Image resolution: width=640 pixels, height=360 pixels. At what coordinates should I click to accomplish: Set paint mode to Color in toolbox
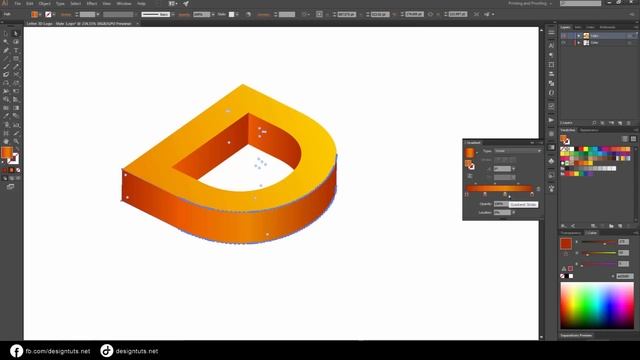coord(5,170)
